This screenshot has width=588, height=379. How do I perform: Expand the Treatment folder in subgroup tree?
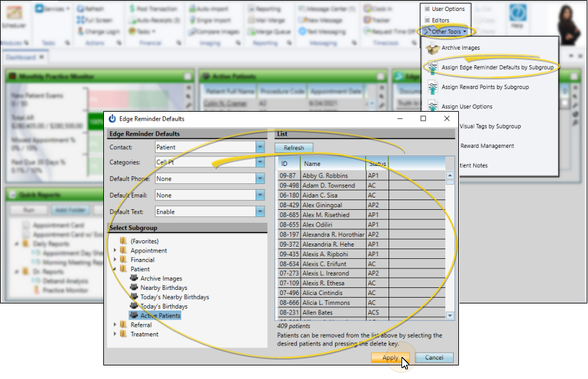pos(115,334)
